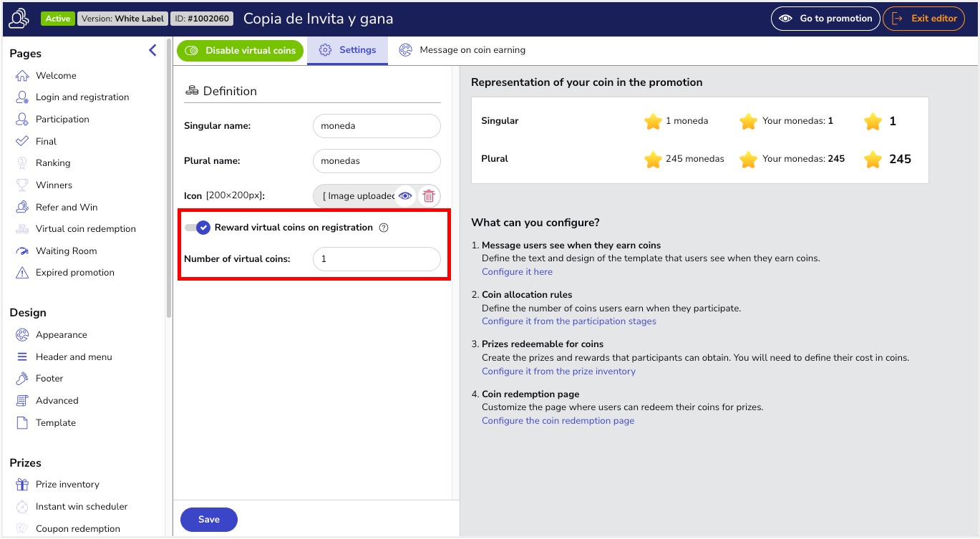The height and width of the screenshot is (539, 980).
Task: Open Prize inventory in the sidebar
Action: point(67,485)
